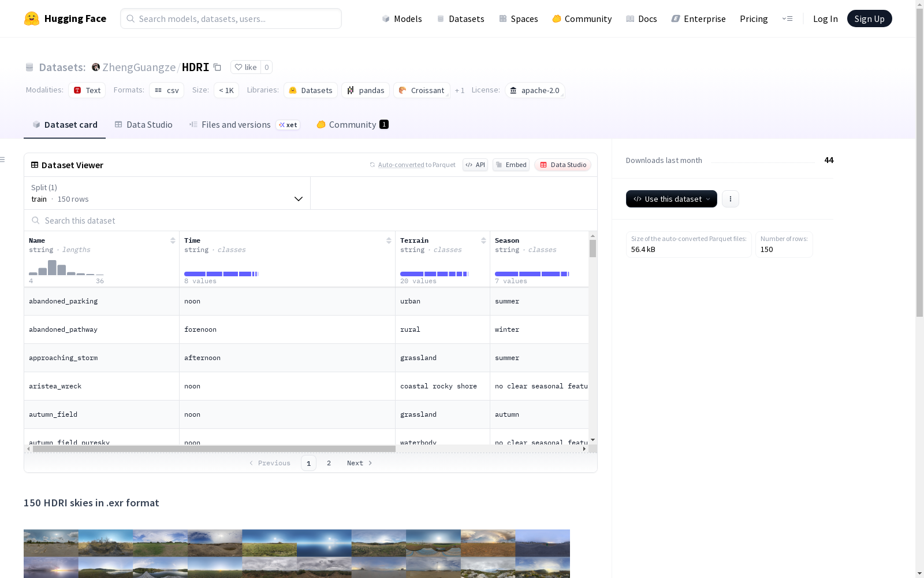
Task: Open the Community tab with 1 discussion
Action: [352, 124]
